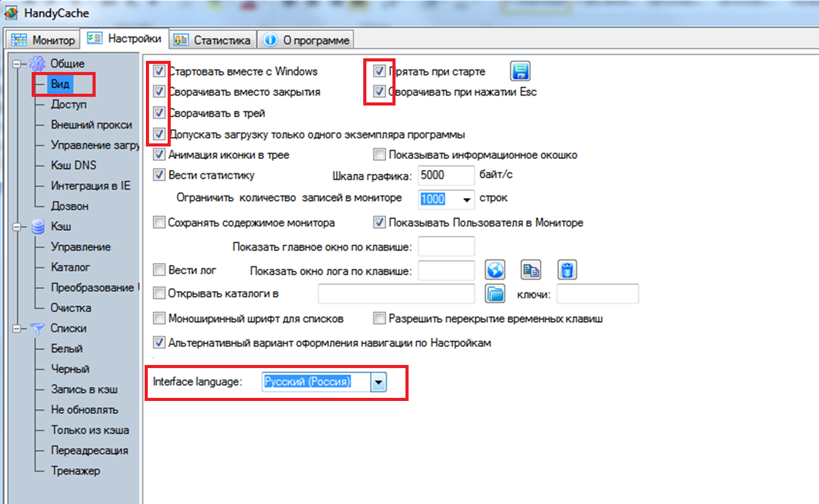
Task: Toggle Сворачивать при нажатии Esc checkbox
Action: click(379, 92)
